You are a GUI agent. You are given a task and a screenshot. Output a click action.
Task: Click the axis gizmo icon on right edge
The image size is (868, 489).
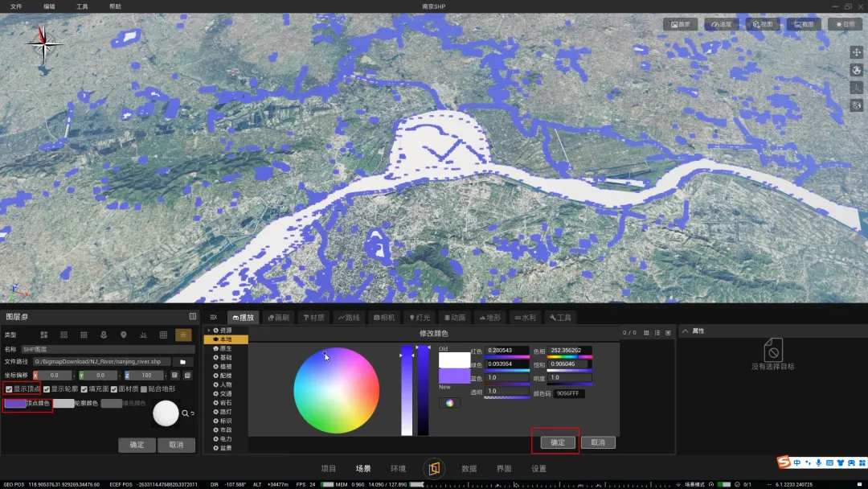(x=857, y=88)
